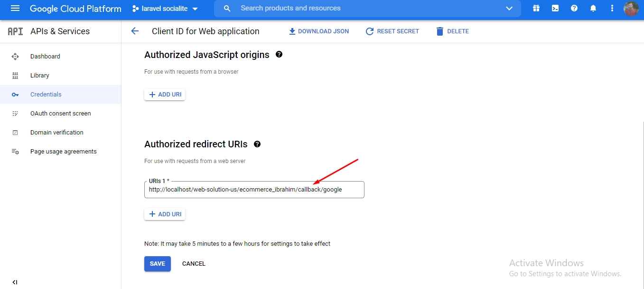The height and width of the screenshot is (289, 644).
Task: Click the Client ID for Web application title
Action: pyautogui.click(x=205, y=31)
